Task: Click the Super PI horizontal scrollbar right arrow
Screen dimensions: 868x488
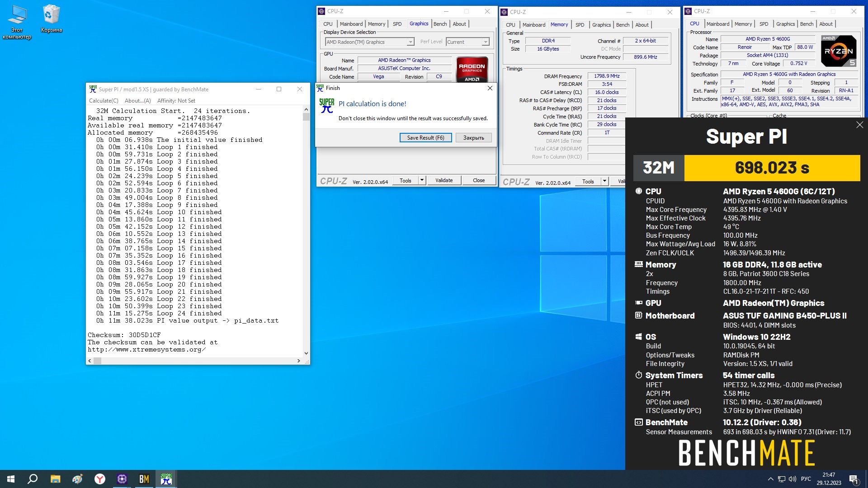Action: tap(298, 361)
